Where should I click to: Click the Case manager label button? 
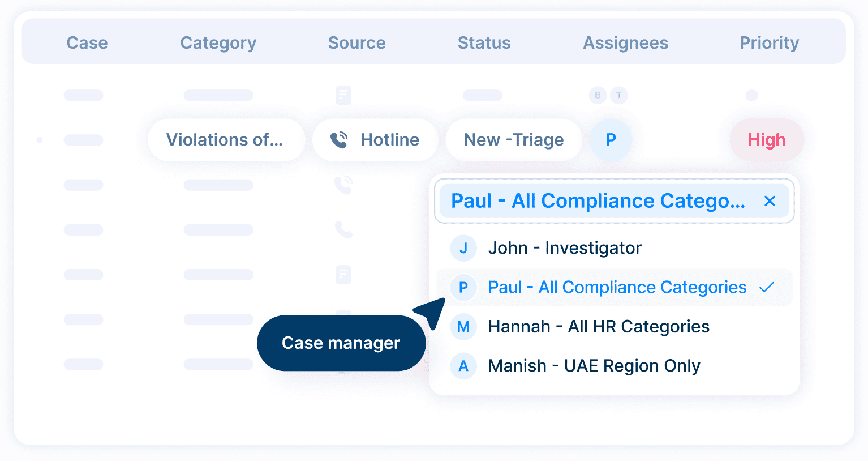pyautogui.click(x=341, y=343)
